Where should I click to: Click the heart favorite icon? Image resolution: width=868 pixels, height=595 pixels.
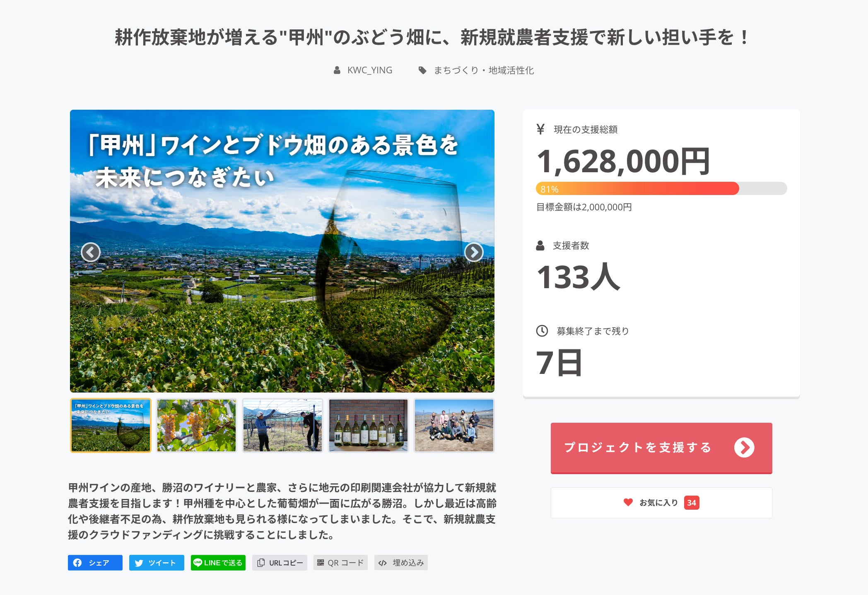[628, 502]
